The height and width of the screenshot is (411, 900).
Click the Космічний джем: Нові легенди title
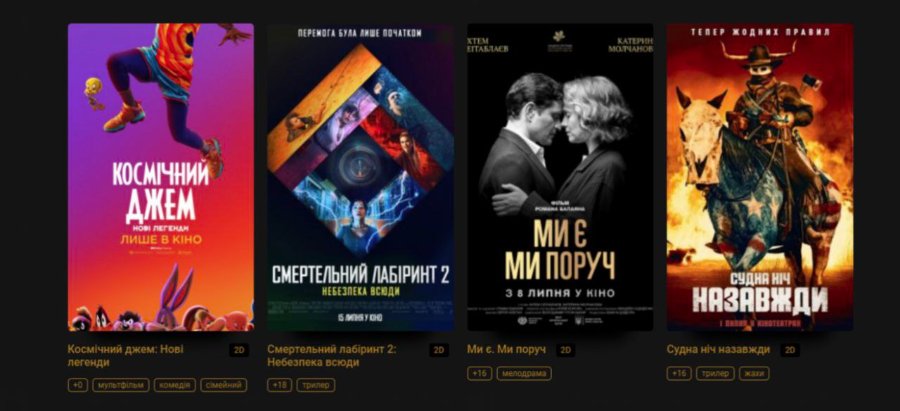125,356
